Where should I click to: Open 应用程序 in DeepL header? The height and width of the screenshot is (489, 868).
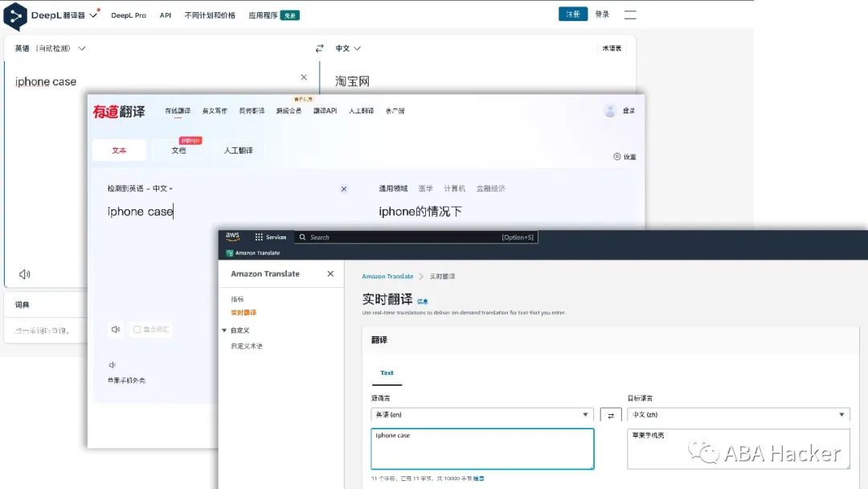pos(263,15)
